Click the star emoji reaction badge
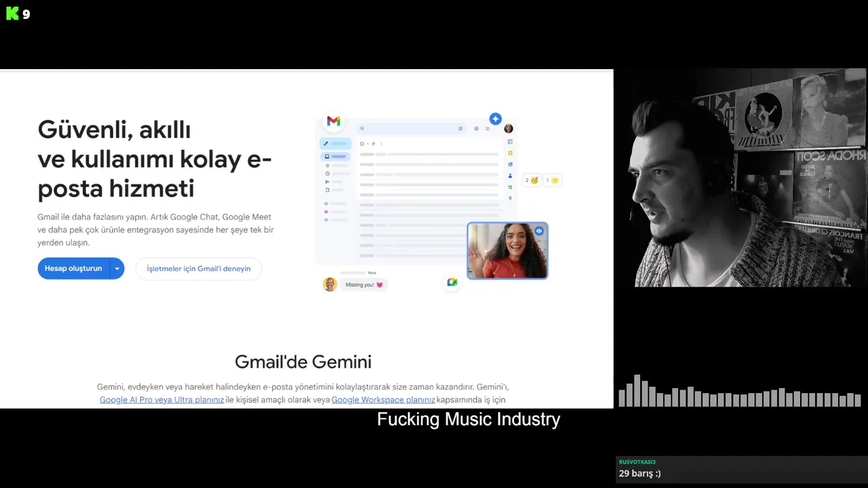This screenshot has width=868, height=488. pyautogui.click(x=552, y=180)
